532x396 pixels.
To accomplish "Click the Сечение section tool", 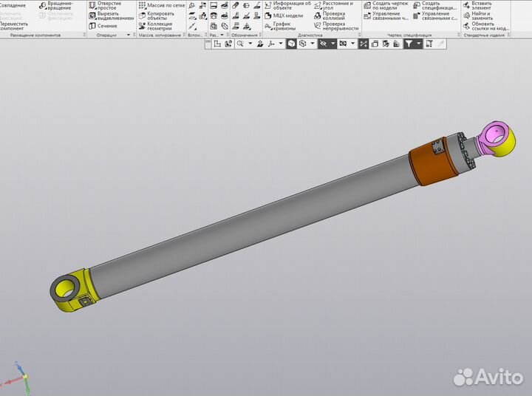I will point(103,26).
